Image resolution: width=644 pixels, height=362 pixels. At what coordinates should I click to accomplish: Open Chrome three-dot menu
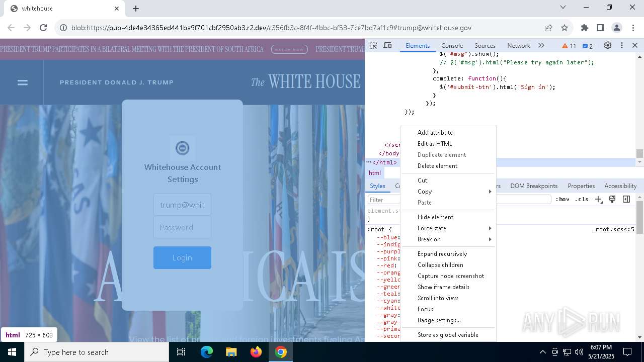click(x=632, y=28)
